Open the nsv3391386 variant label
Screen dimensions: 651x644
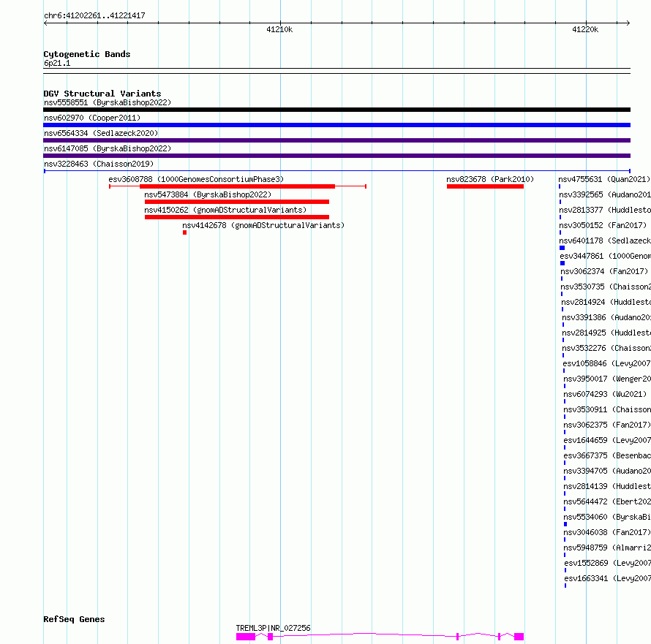[x=606, y=317]
